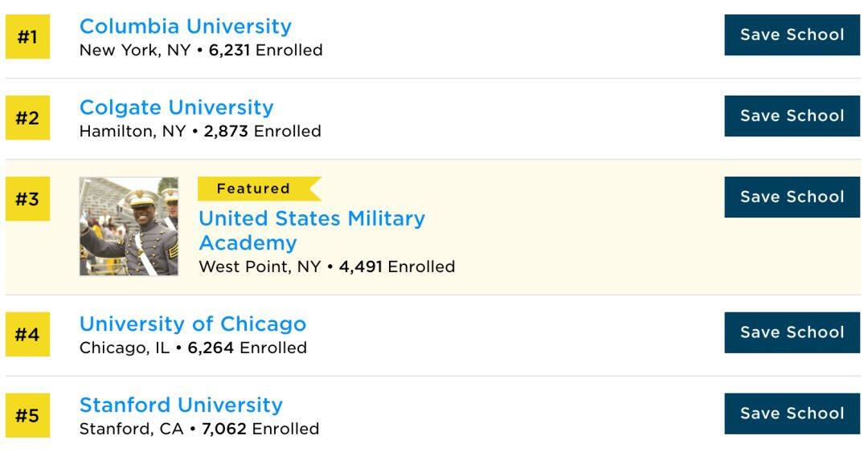
Task: Click the #5 rank badge
Action: (27, 415)
